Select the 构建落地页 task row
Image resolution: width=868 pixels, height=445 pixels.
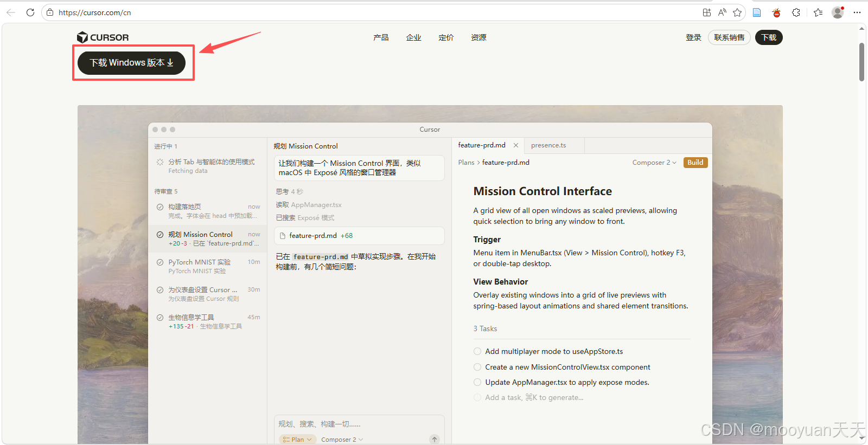[x=208, y=211]
